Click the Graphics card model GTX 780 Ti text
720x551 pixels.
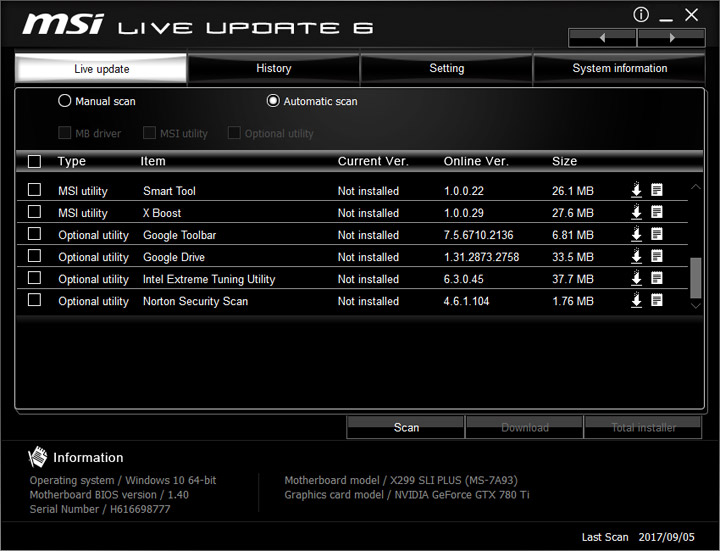pos(407,495)
